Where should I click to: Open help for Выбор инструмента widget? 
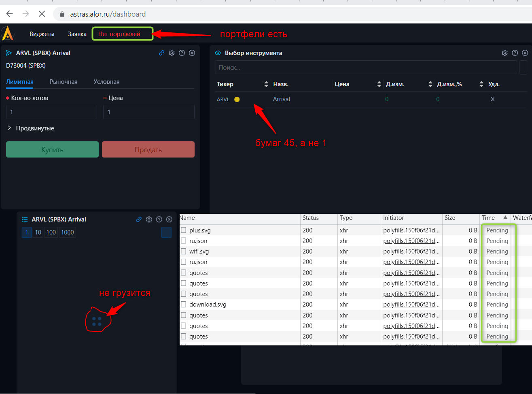(x=515, y=53)
